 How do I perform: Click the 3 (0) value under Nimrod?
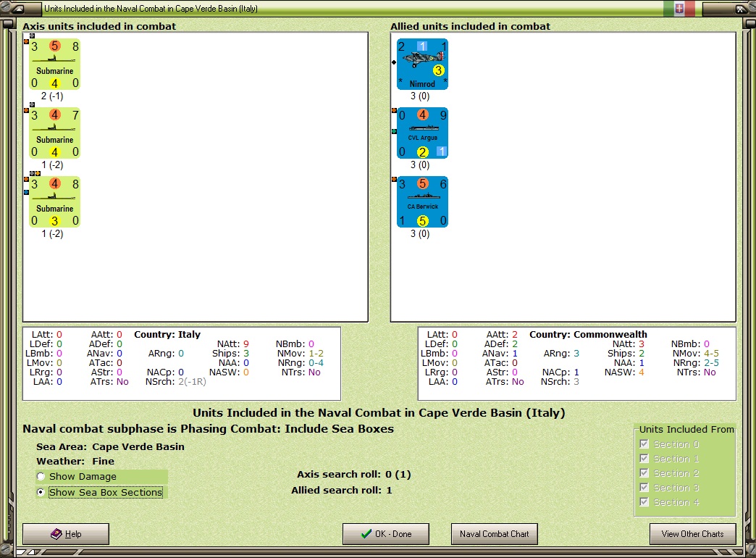pyautogui.click(x=420, y=96)
